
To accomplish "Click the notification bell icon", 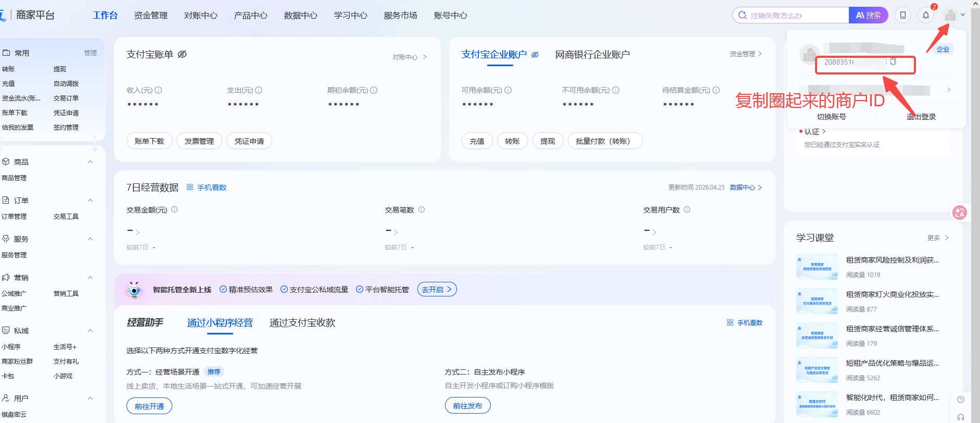I will point(925,15).
